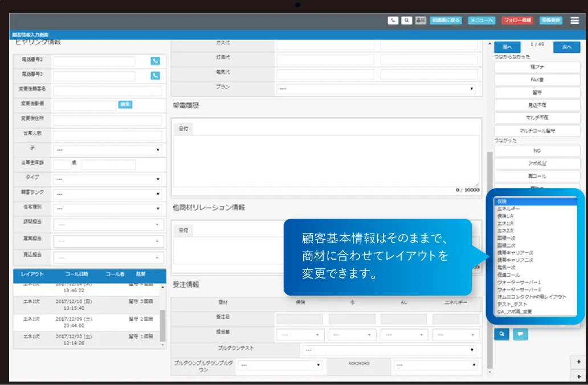Click the NG result button
588x385 pixels.
click(x=537, y=151)
